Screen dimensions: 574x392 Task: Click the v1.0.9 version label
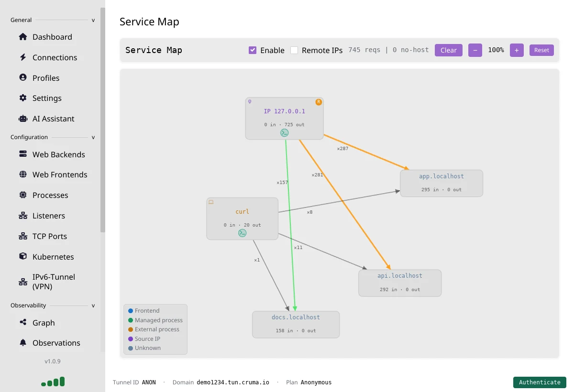click(x=53, y=361)
